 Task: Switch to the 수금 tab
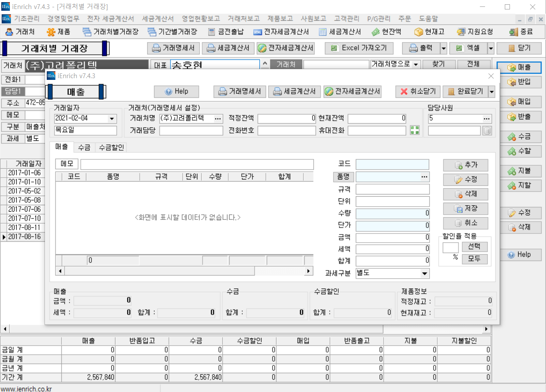coord(84,147)
